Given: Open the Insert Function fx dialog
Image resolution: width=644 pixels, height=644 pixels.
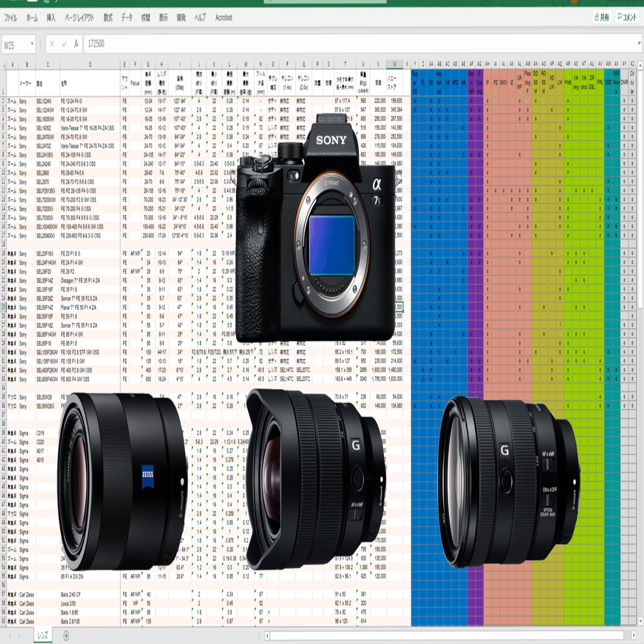Looking at the screenshot, I should point(76,44).
